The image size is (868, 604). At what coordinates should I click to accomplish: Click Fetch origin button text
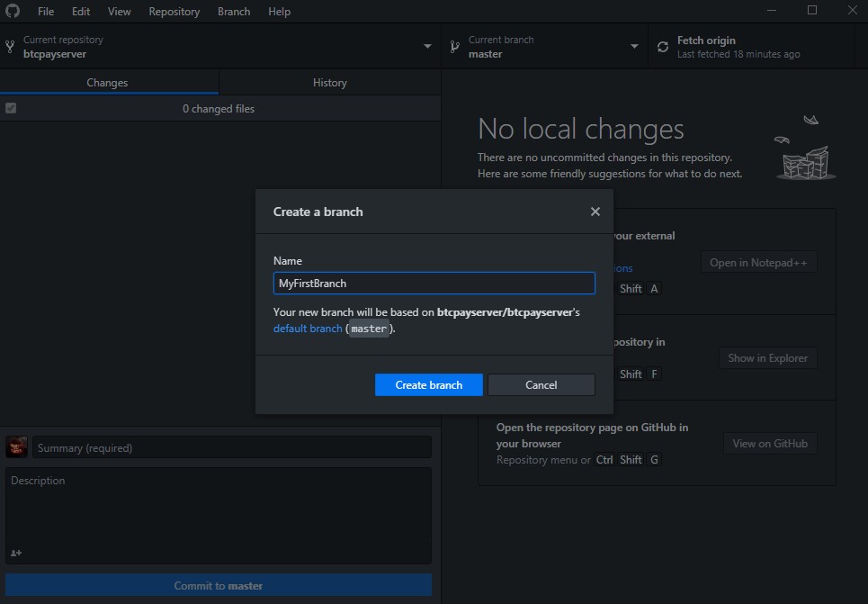pyautogui.click(x=706, y=41)
